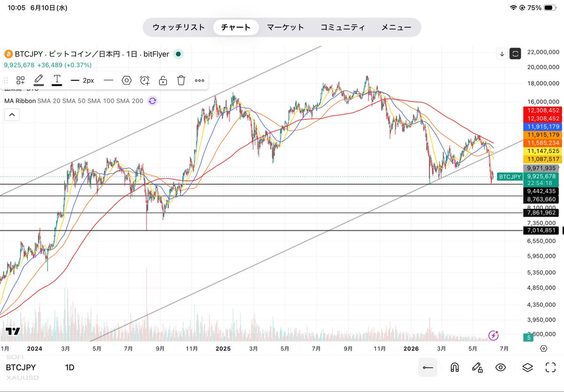Tap the 2026 label on time axis
Viewport: 564px width, 392px height.
click(412, 348)
